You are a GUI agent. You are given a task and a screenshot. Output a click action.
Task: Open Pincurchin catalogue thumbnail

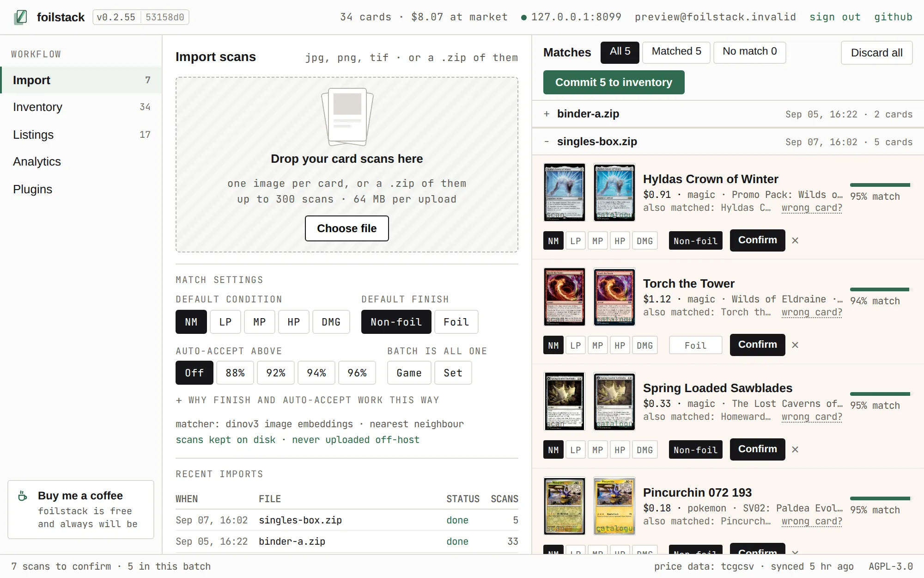(614, 506)
